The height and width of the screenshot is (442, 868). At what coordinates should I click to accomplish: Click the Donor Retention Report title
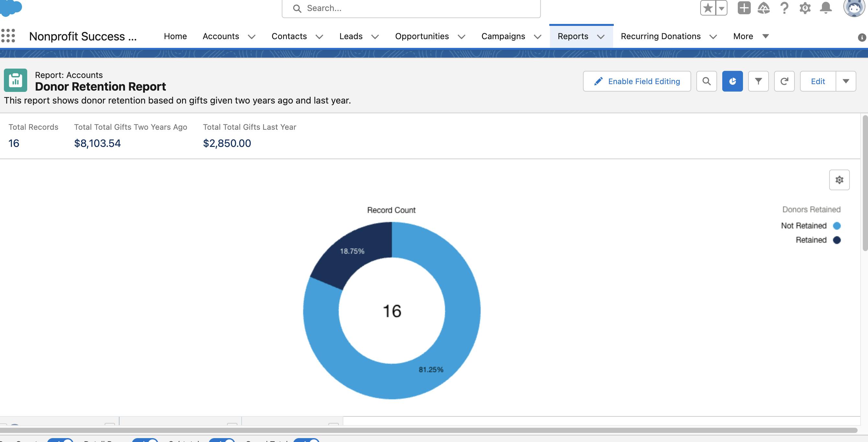(x=100, y=86)
